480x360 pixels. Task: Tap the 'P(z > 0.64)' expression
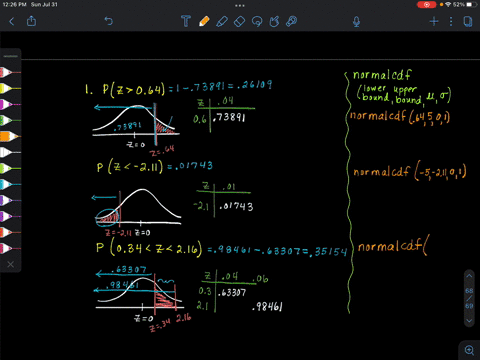[134, 89]
